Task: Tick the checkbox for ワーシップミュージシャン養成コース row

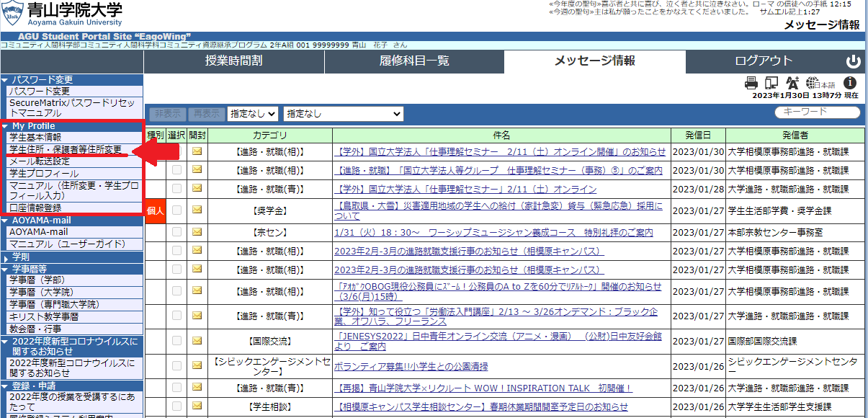Action: coord(176,232)
